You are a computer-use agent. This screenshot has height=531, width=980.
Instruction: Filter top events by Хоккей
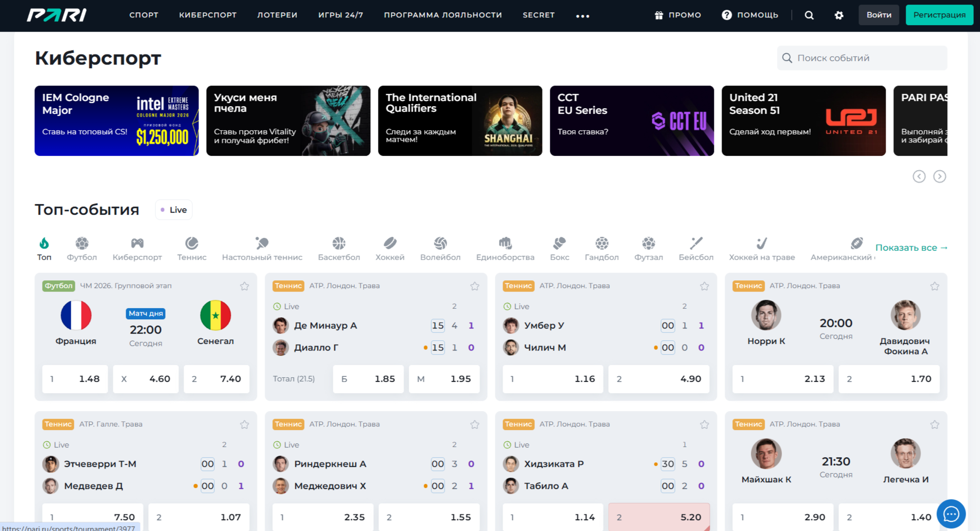tap(390, 249)
